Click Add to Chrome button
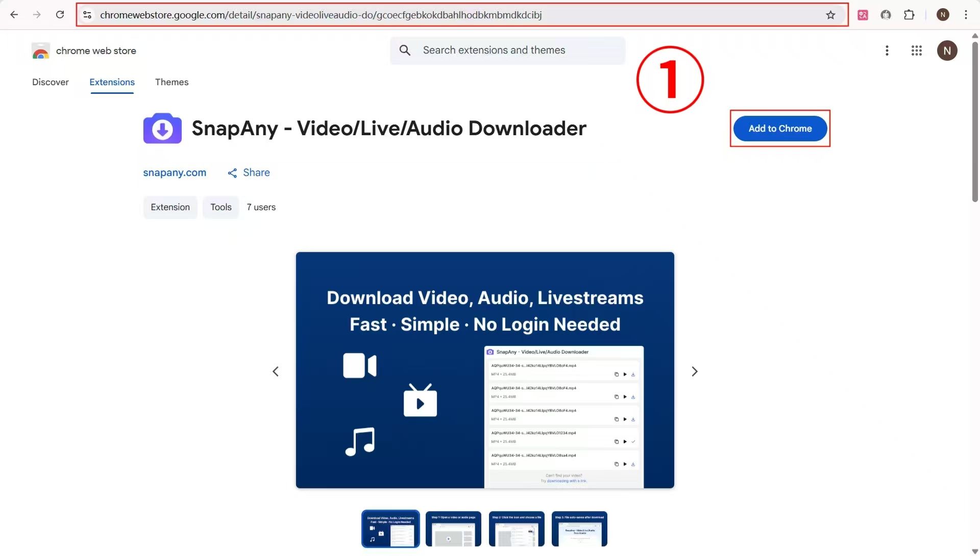The height and width of the screenshot is (556, 980). pyautogui.click(x=780, y=129)
